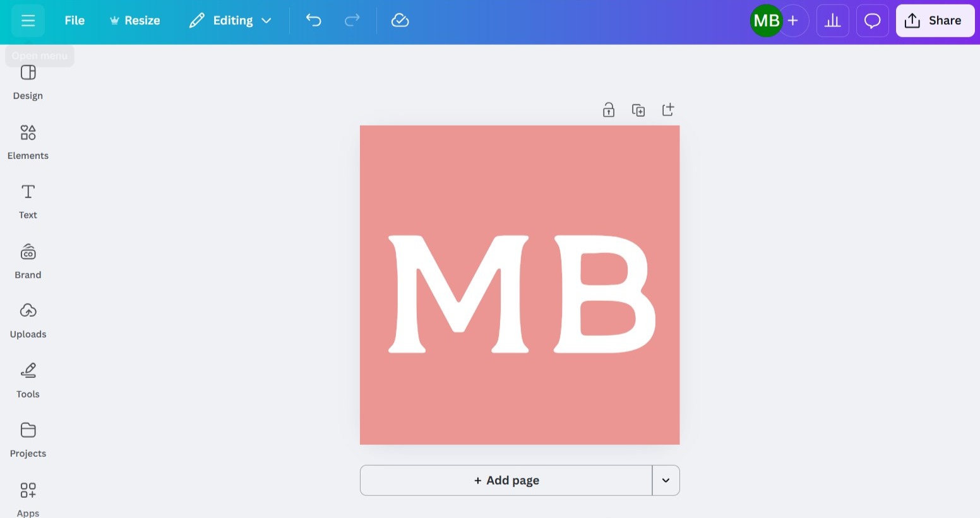Expand the Add page options chevron
The width and height of the screenshot is (980, 518).
[x=665, y=480]
